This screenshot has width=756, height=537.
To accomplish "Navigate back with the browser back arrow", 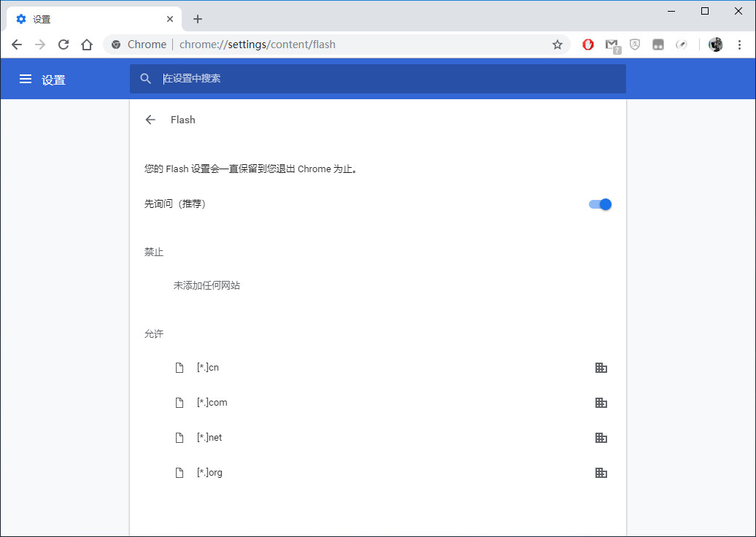I will (x=17, y=45).
